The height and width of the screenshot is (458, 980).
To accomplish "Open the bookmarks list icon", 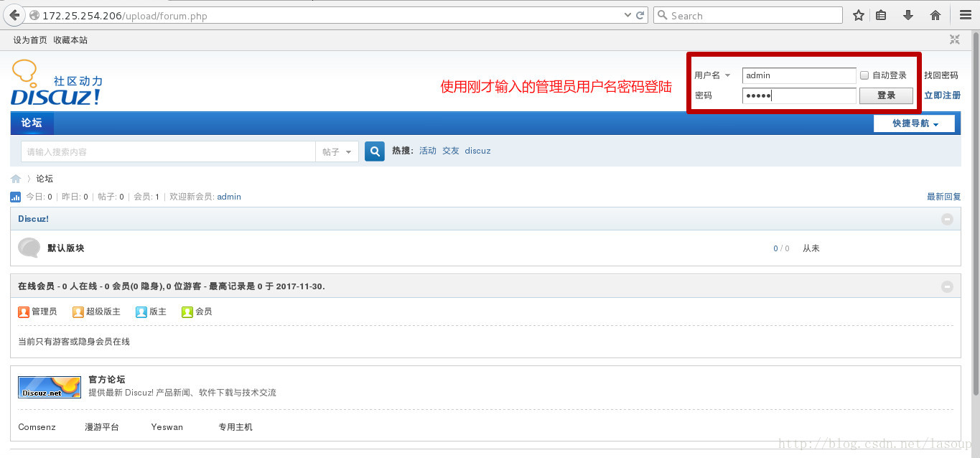I will click(881, 15).
